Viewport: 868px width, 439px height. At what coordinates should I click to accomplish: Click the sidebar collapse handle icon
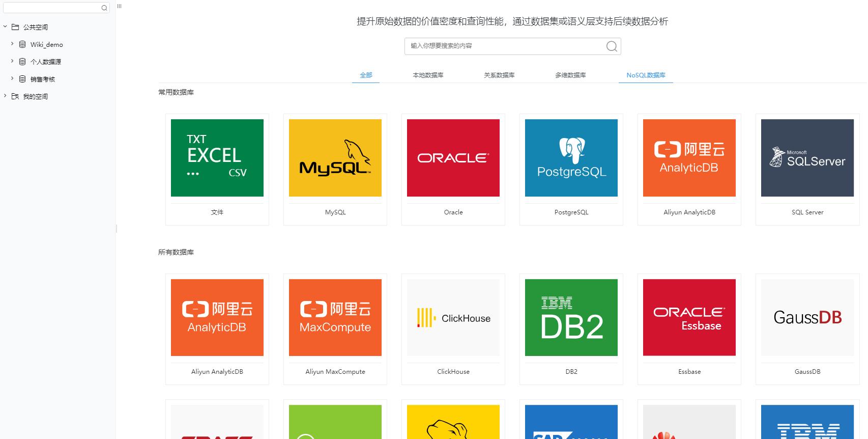[x=119, y=6]
